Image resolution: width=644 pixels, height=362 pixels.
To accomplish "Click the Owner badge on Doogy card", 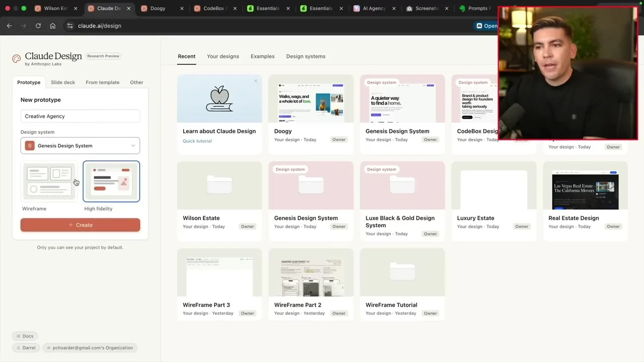I will [339, 140].
